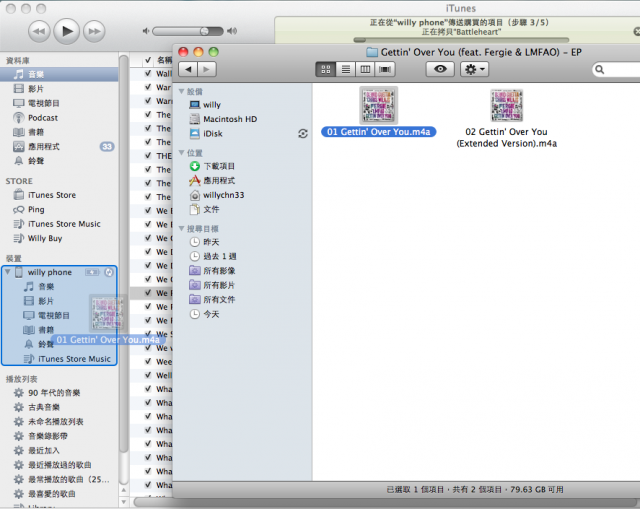Image resolution: width=640 pixels, height=509 pixels.
Task: Open the Finder action gear menu
Action: tap(474, 69)
